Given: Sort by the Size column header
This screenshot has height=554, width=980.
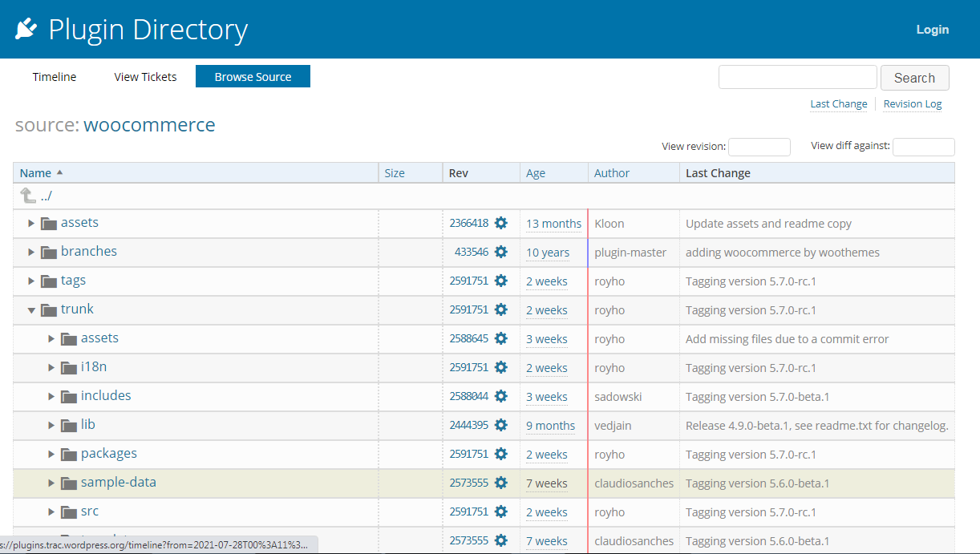Looking at the screenshot, I should 395,173.
